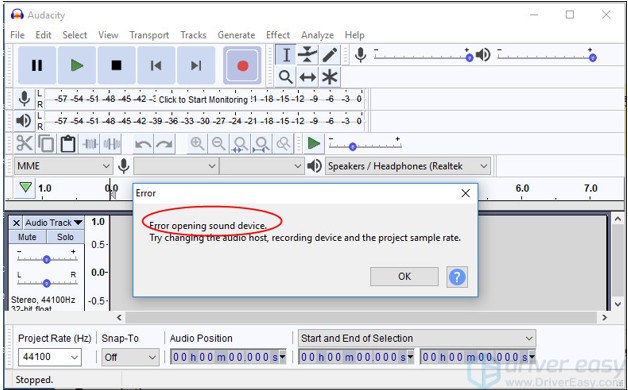The height and width of the screenshot is (390, 628).
Task: Click the Cut scissors icon
Action: pyautogui.click(x=24, y=143)
